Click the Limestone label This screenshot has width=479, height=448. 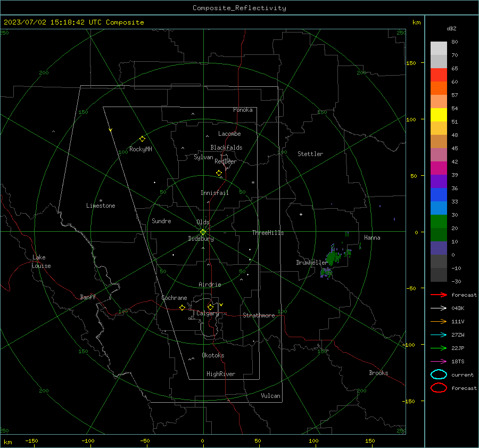101,206
